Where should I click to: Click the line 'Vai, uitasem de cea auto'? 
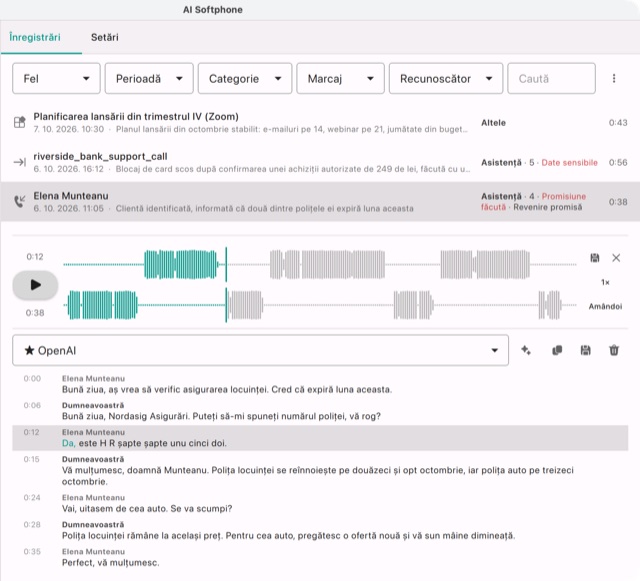[320, 503]
